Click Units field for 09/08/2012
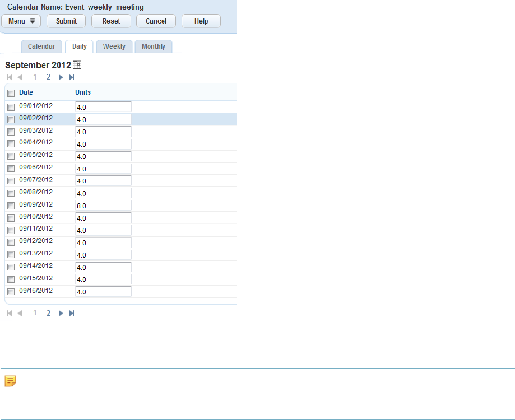 (x=103, y=193)
